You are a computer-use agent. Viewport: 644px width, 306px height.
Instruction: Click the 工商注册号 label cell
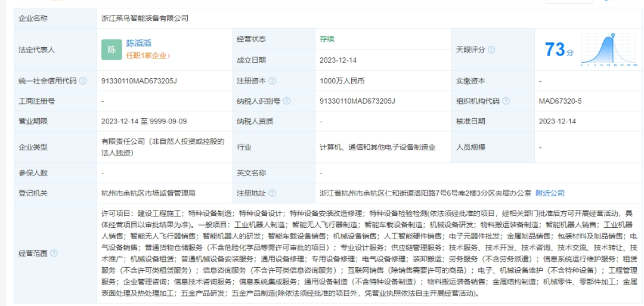point(55,101)
